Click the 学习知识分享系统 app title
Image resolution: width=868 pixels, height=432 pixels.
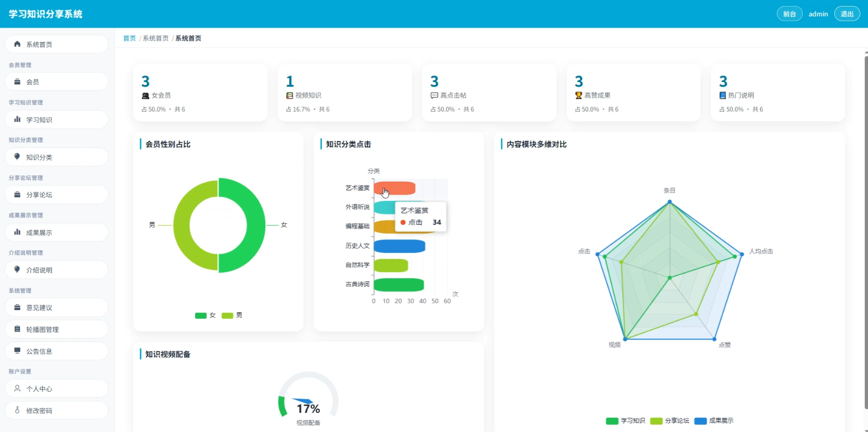pos(46,14)
